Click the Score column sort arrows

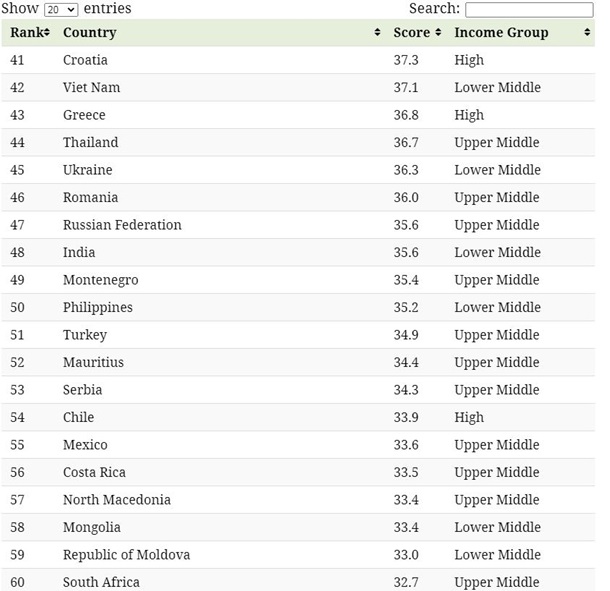tap(438, 32)
